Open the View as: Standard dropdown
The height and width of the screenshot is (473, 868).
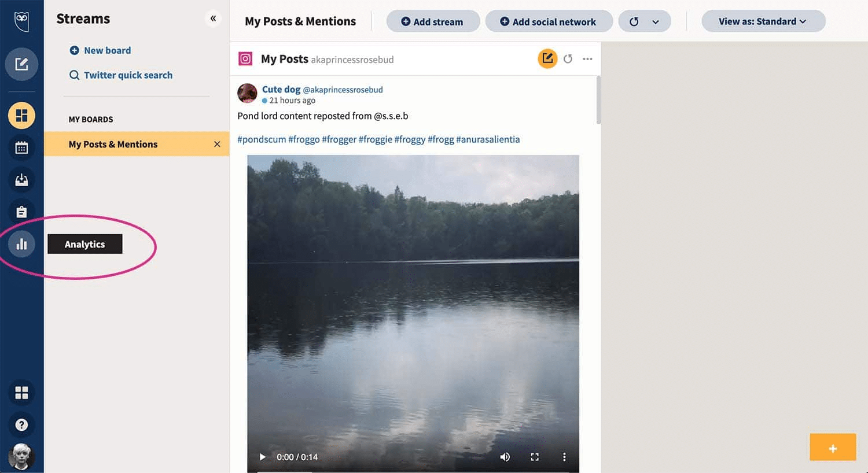pos(763,21)
